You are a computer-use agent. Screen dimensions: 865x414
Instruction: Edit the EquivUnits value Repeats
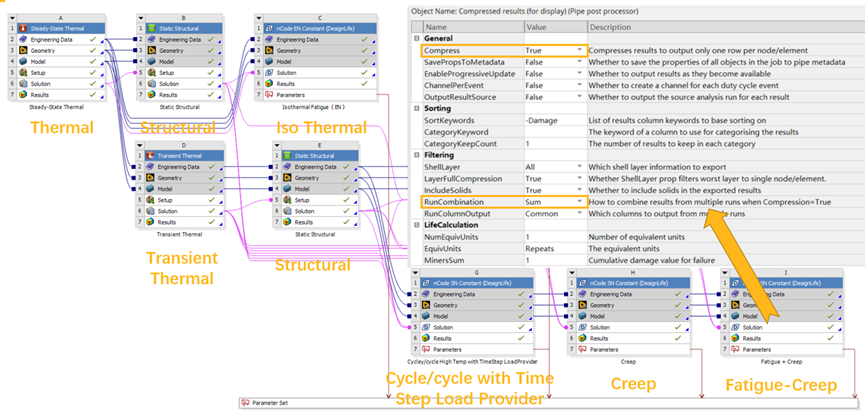click(555, 248)
